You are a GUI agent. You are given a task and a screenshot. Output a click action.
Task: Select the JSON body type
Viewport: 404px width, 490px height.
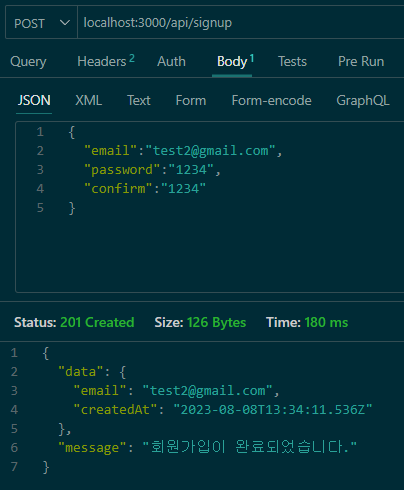pos(34,101)
